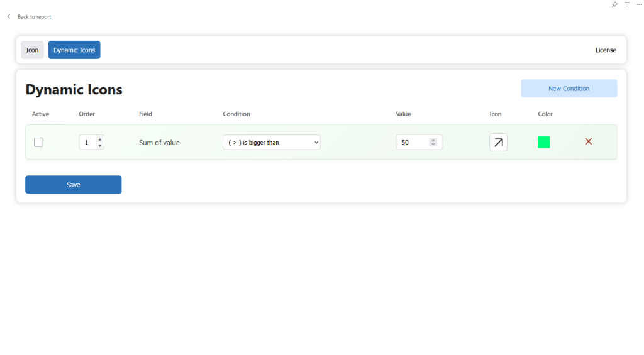Click into the Value field showing 50
The image size is (644, 355).
tap(413, 143)
